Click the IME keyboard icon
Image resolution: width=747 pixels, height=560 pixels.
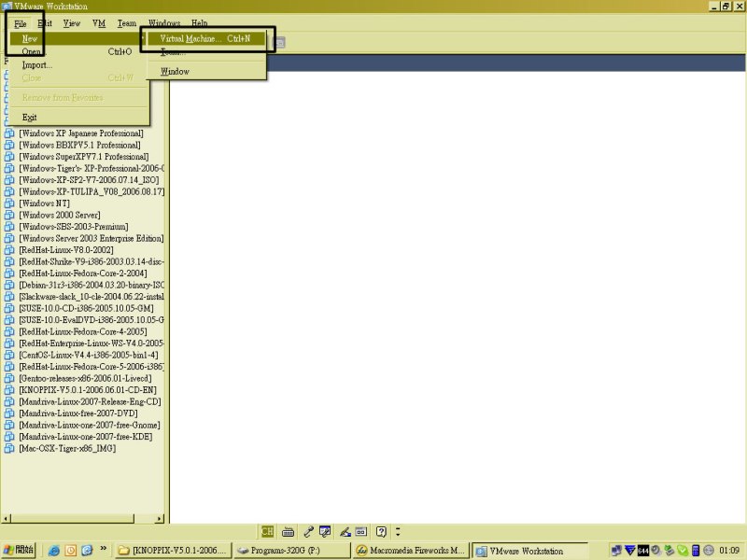point(288,532)
